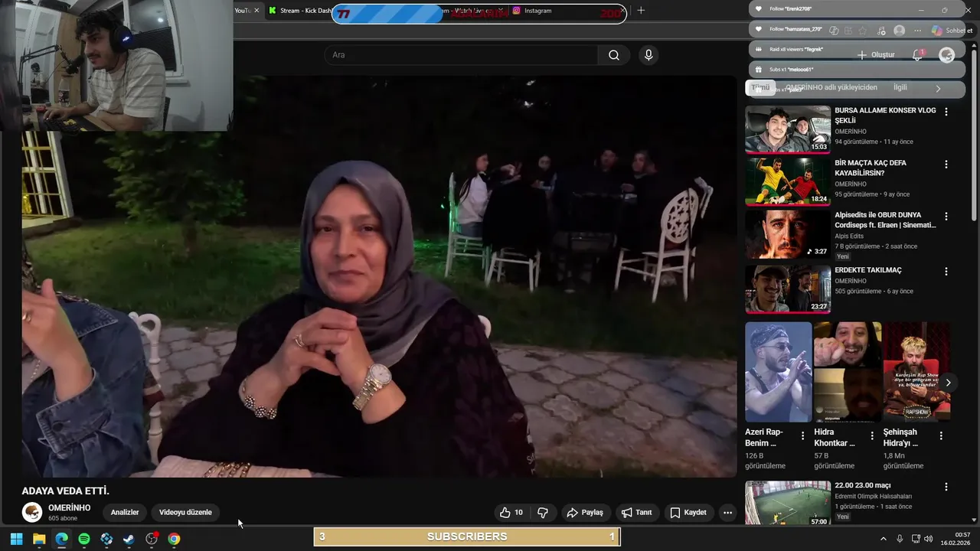Open YouTube notifications bell
This screenshot has height=551, width=980.
[x=917, y=55]
